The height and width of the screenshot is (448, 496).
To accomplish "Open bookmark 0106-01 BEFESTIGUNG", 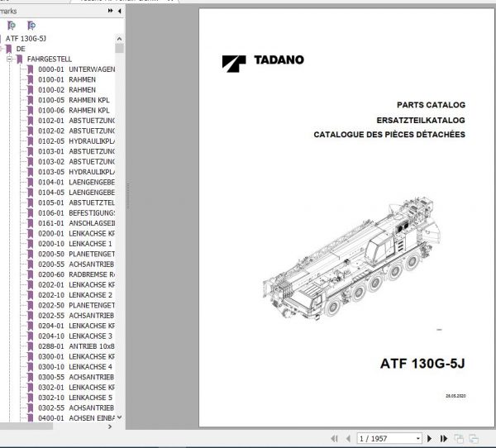I will tap(76, 213).
